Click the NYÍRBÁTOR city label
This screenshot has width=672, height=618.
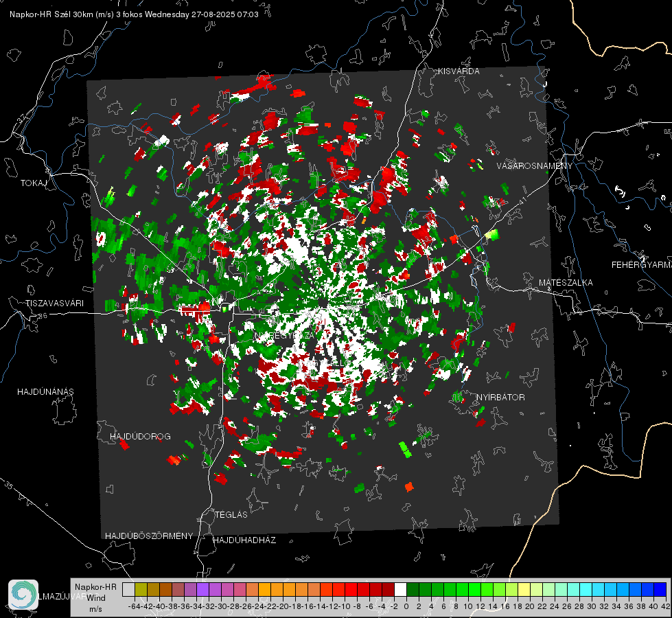[x=500, y=397]
